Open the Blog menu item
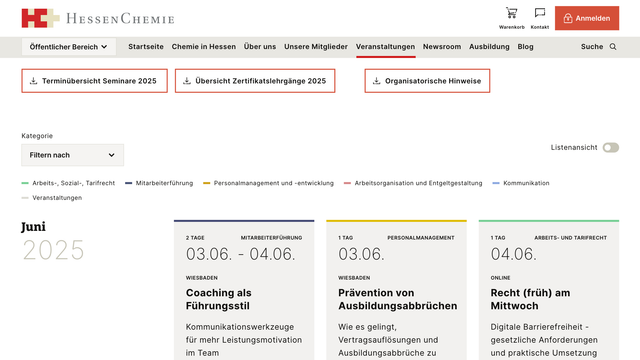Image resolution: width=640 pixels, height=360 pixels. tap(525, 47)
